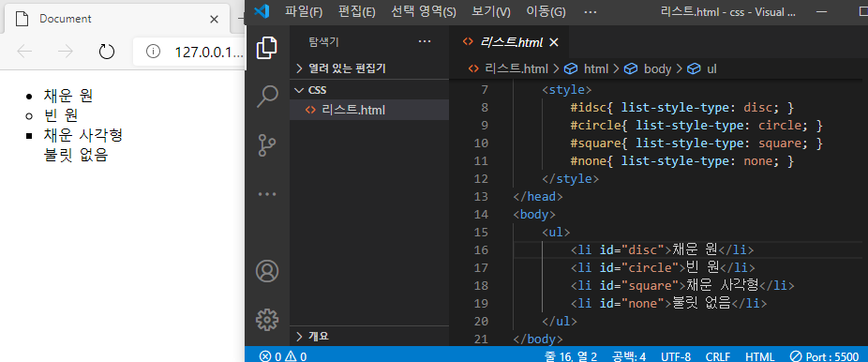This screenshot has height=362, width=868.
Task: Click line number 16 in the gutter
Action: (482, 249)
